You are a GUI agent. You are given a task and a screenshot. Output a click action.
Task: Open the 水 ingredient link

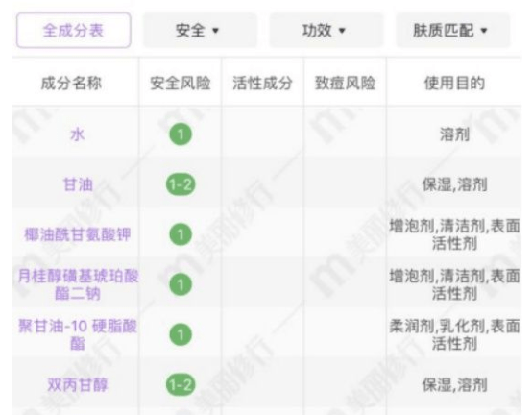click(x=78, y=134)
